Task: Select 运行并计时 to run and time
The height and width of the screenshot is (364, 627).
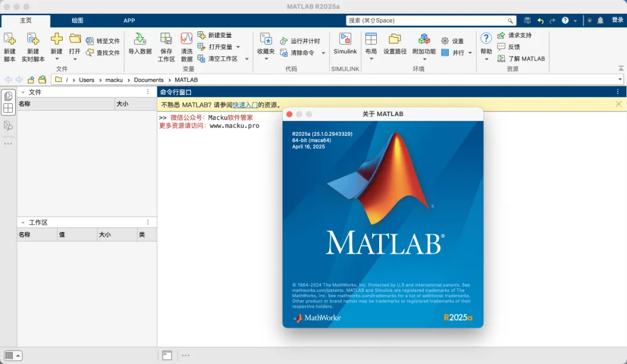Action: [x=300, y=41]
